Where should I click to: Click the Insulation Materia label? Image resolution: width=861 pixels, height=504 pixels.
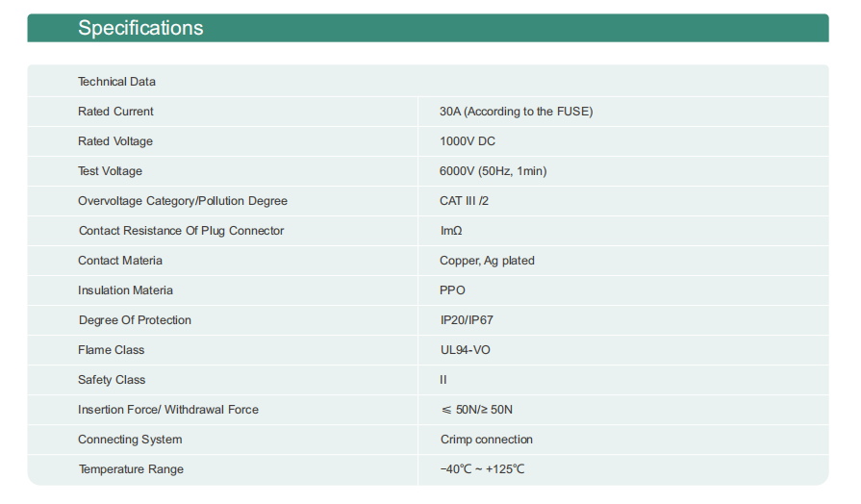pos(125,290)
